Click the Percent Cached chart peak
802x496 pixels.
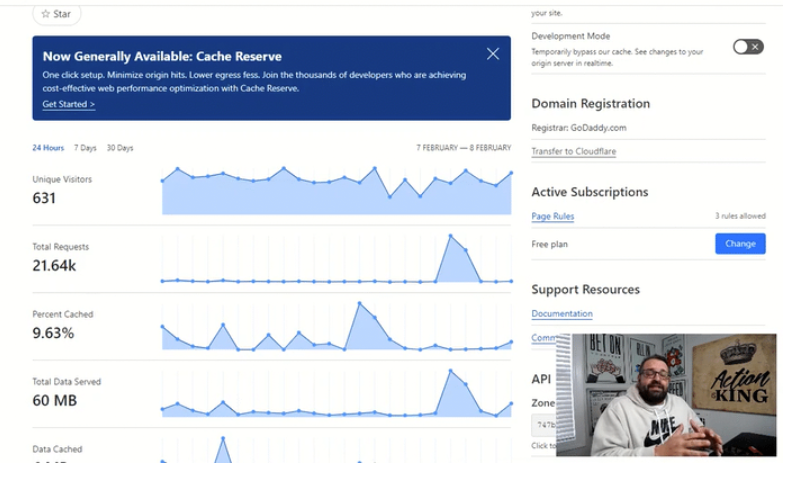coord(360,304)
